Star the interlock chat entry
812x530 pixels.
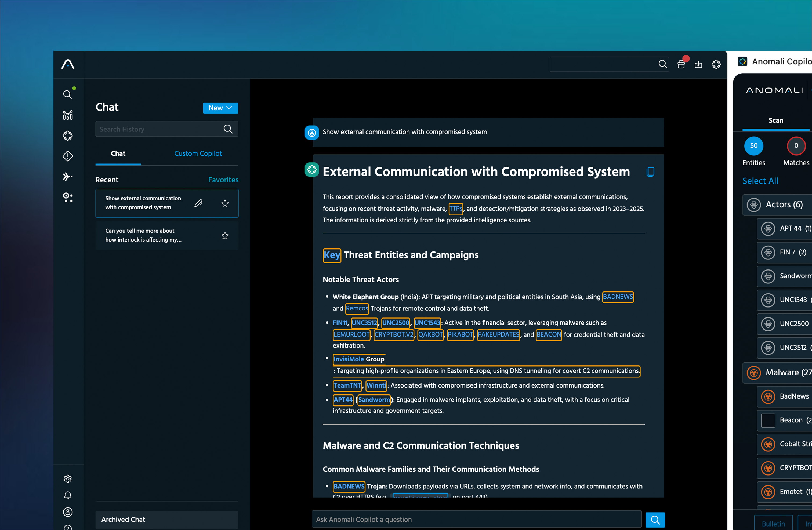coord(225,236)
